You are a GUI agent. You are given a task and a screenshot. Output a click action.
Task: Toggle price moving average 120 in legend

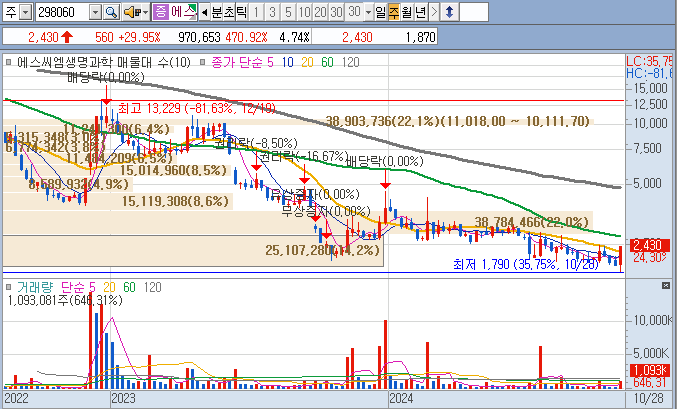click(351, 63)
